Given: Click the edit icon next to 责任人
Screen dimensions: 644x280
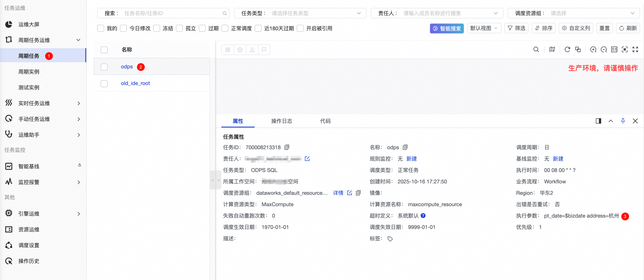Looking at the screenshot, I should (x=307, y=159).
